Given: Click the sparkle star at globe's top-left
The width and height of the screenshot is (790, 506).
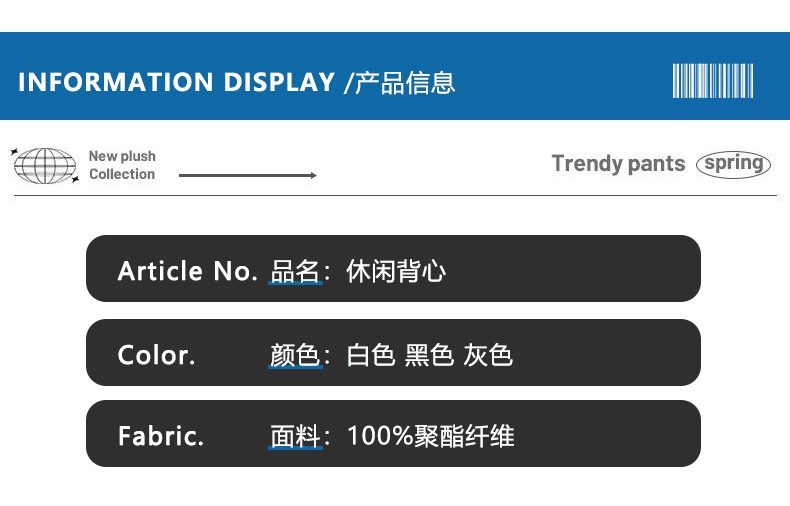Looking at the screenshot, I should point(15,152).
